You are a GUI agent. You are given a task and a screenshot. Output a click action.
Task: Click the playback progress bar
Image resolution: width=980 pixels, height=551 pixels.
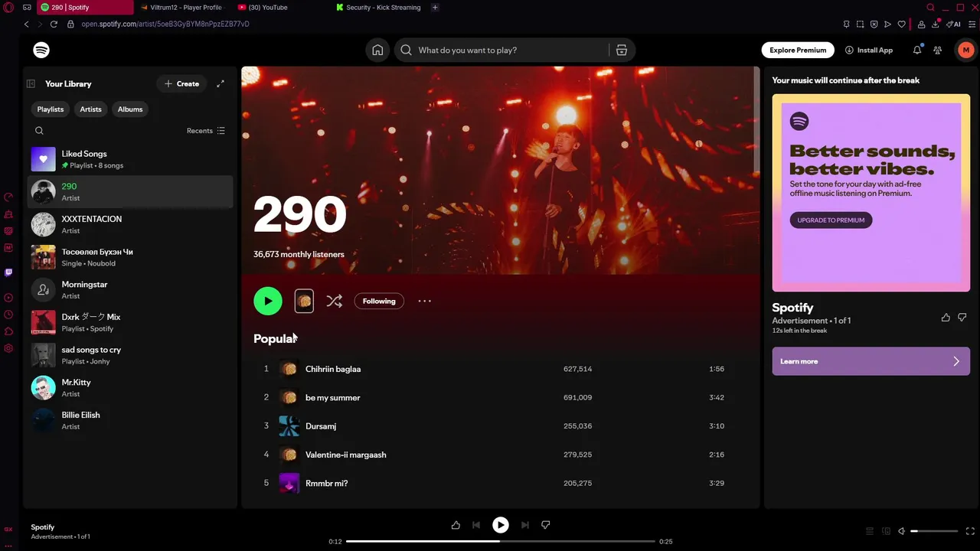coord(501,542)
